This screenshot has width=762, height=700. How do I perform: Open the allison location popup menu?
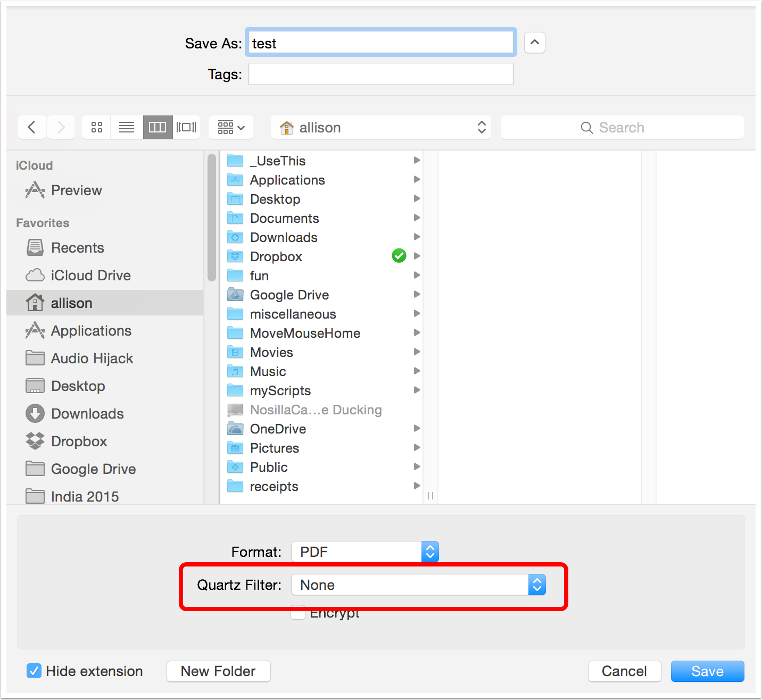pyautogui.click(x=381, y=128)
